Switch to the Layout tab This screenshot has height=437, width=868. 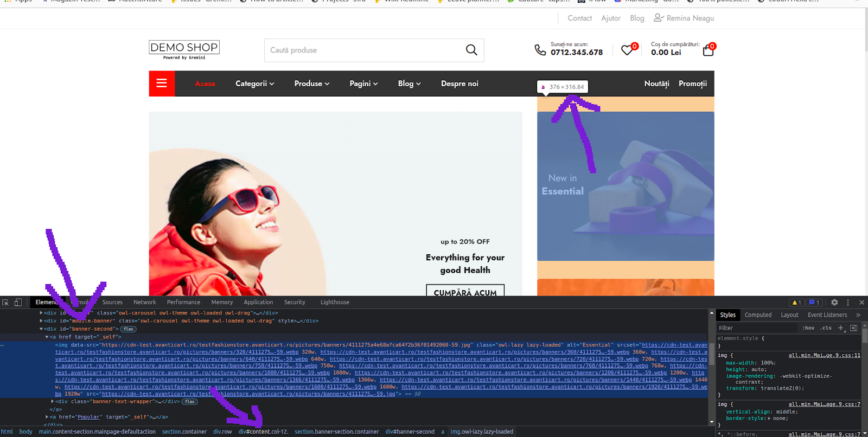789,315
